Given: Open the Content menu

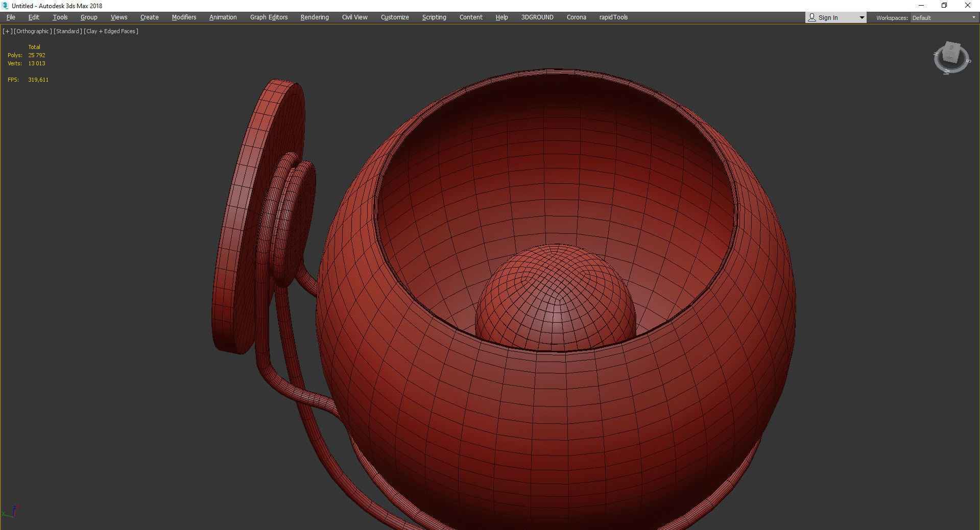Looking at the screenshot, I should click(x=471, y=17).
